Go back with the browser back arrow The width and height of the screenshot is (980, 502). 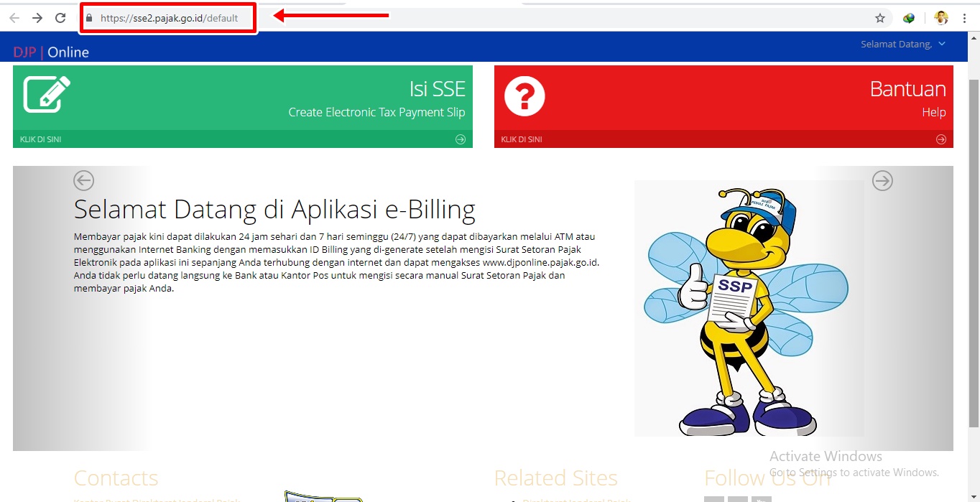coord(14,18)
